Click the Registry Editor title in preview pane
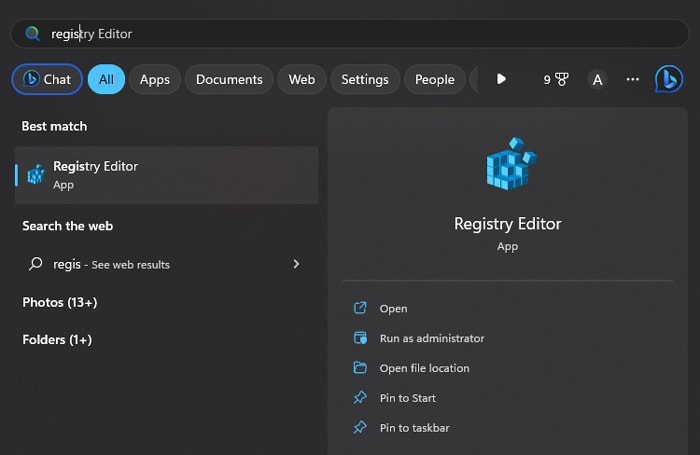Image resolution: width=700 pixels, height=455 pixels. click(508, 224)
